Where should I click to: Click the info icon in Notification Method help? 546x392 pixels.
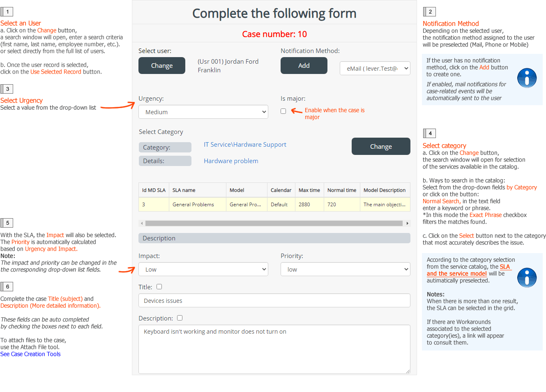click(x=527, y=78)
